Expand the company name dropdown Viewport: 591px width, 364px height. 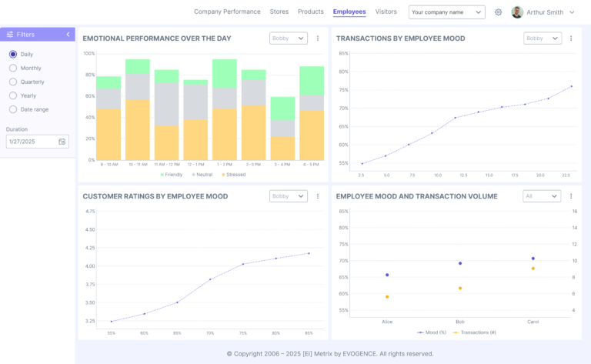tap(446, 12)
